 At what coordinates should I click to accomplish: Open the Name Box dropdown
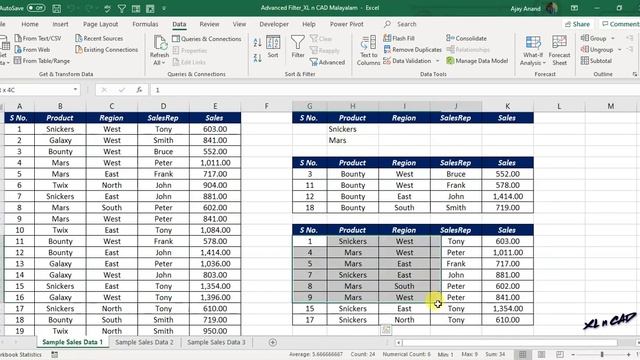click(x=76, y=90)
